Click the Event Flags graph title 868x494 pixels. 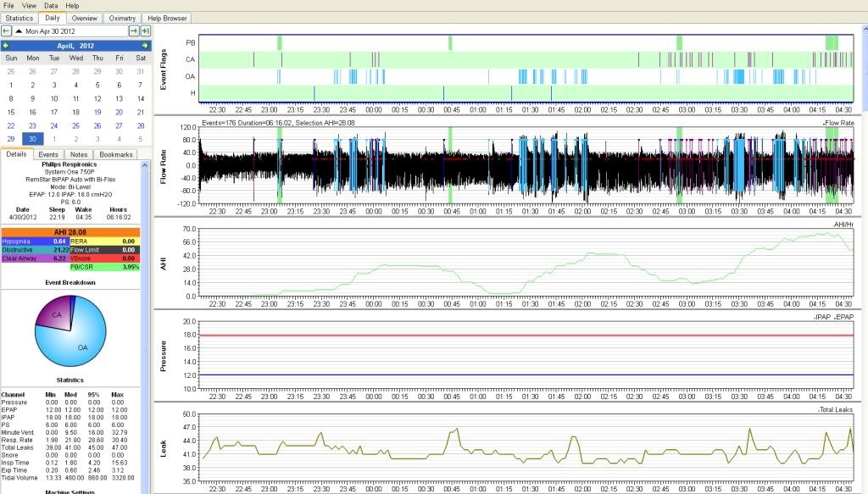click(x=164, y=69)
